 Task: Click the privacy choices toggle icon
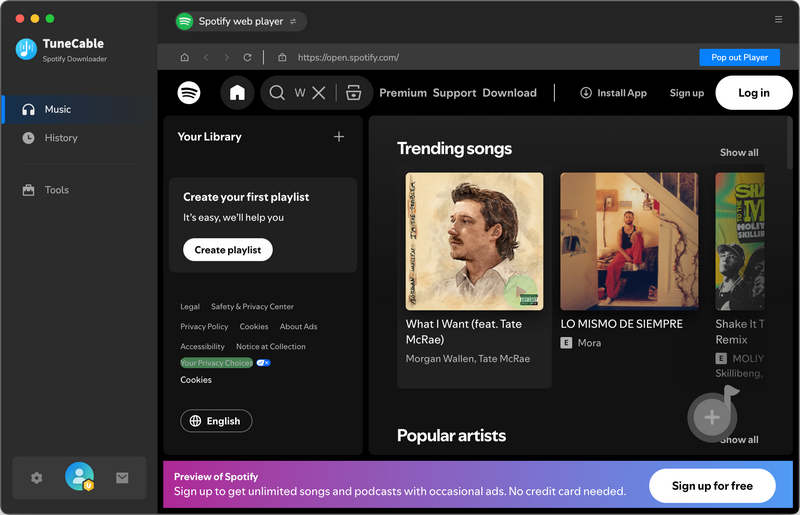point(263,363)
